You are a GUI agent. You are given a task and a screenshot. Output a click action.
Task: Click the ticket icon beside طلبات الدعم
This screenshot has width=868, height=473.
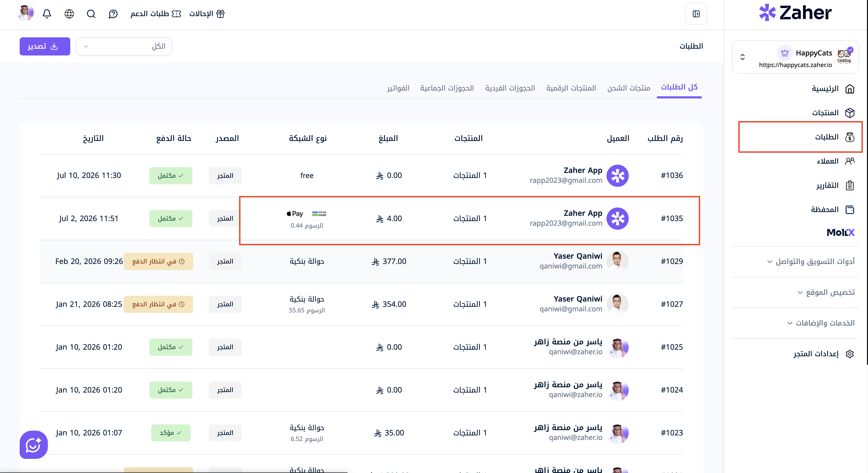176,14
